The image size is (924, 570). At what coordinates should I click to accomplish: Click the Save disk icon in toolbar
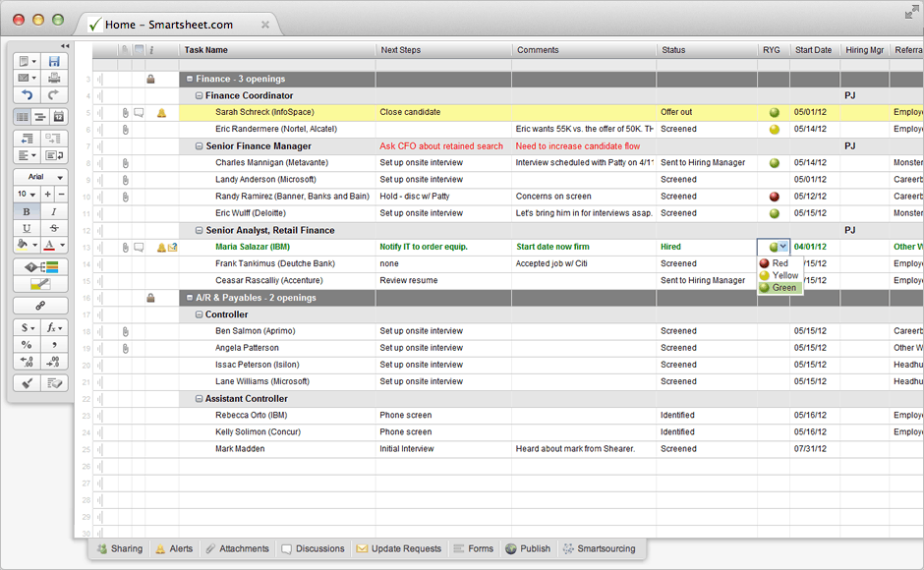pyautogui.click(x=54, y=61)
